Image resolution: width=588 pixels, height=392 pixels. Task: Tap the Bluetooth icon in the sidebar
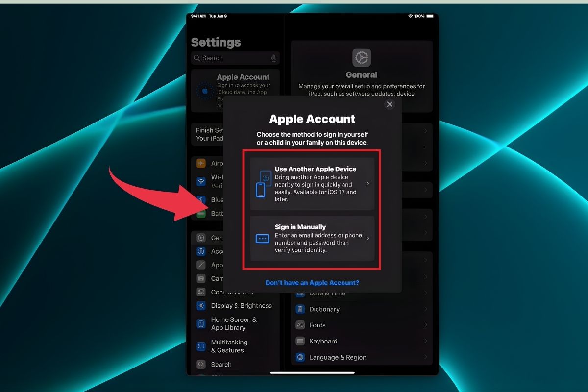tap(201, 200)
